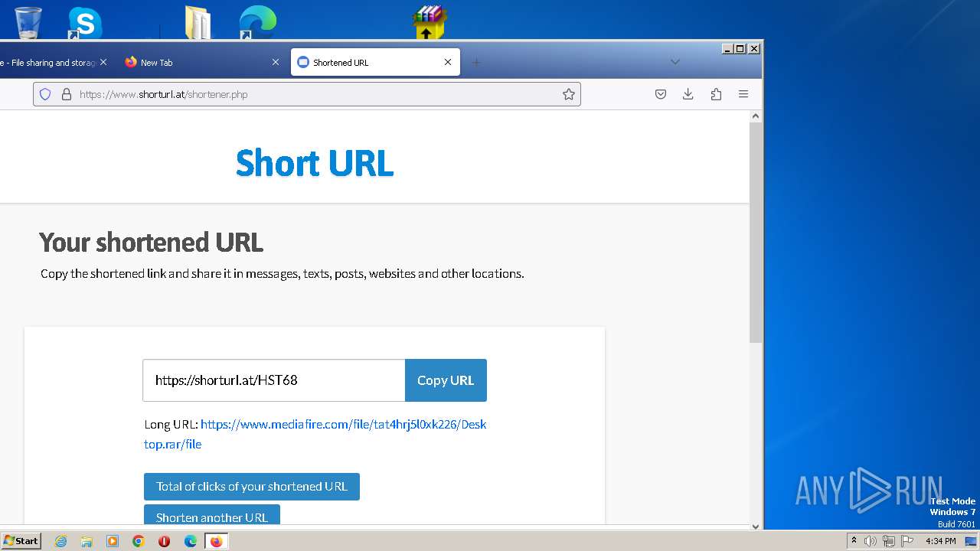The width and height of the screenshot is (980, 551).
Task: Click the page scrollbar down arrow
Action: tap(756, 526)
